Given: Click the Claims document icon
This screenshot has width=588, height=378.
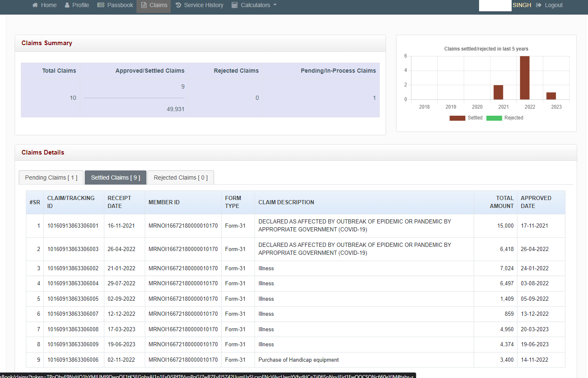Looking at the screenshot, I should coord(144,5).
